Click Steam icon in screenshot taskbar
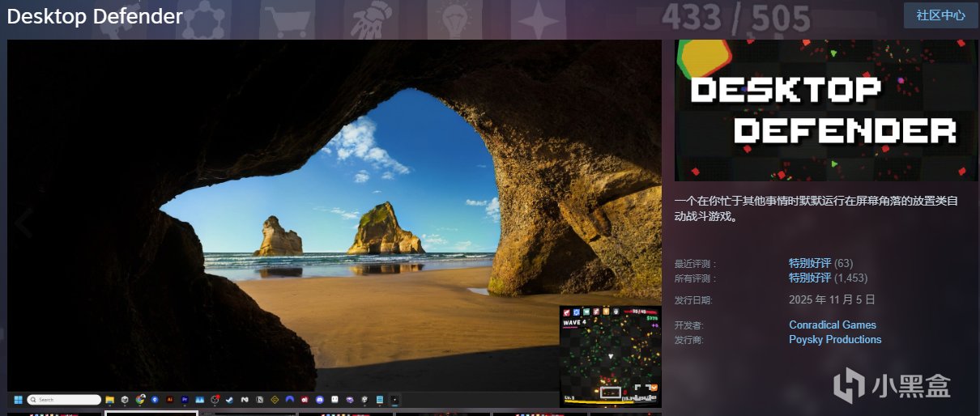This screenshot has width=980, height=416. (229, 400)
